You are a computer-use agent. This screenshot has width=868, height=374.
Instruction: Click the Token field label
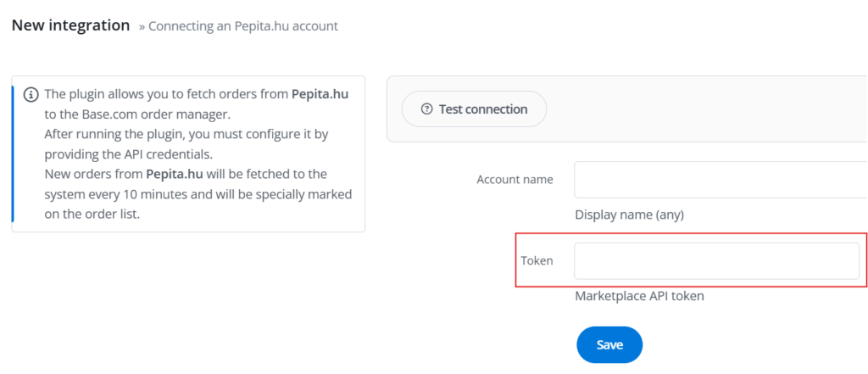(x=537, y=260)
